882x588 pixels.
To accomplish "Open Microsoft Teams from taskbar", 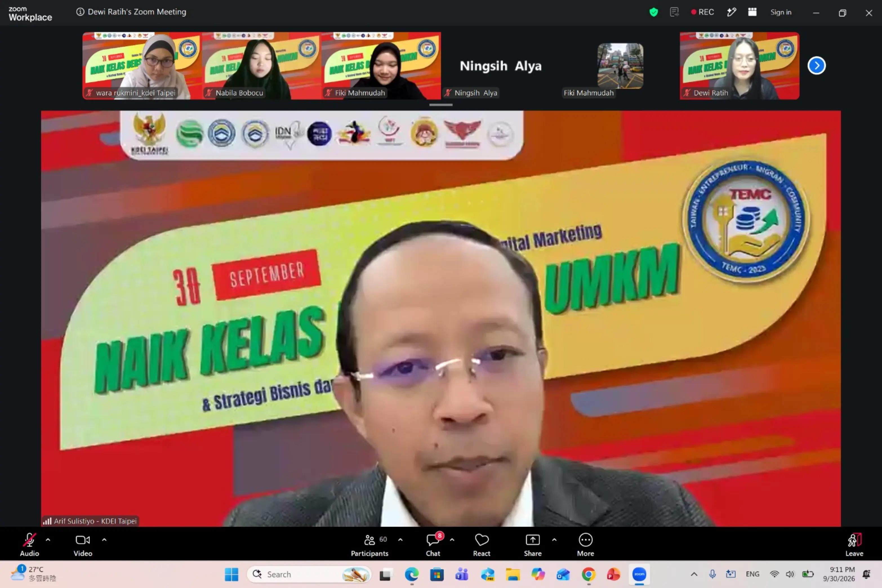I will click(x=462, y=574).
